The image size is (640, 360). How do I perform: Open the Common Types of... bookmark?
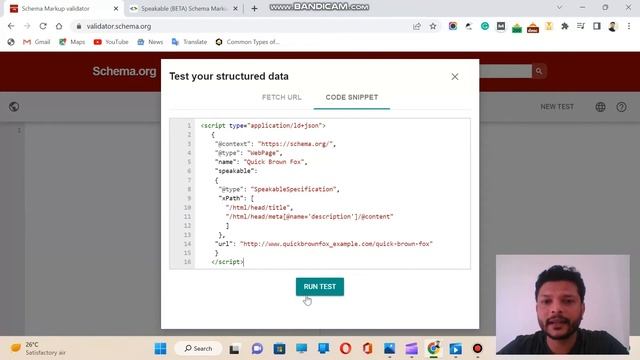pyautogui.click(x=247, y=42)
